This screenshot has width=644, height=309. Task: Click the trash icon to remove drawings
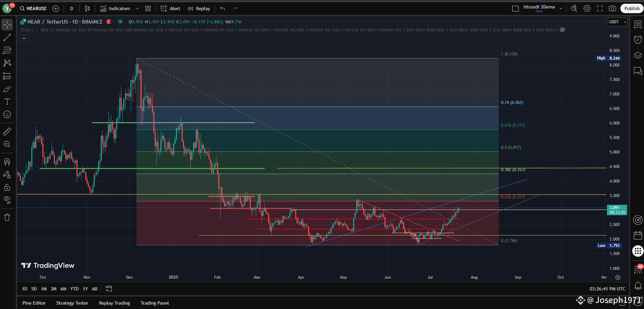point(7,217)
